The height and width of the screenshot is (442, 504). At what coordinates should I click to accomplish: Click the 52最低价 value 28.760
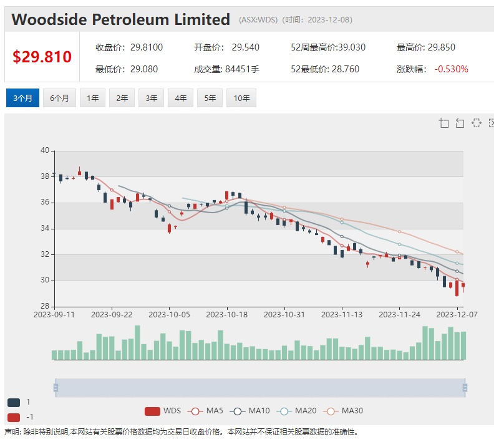point(346,69)
